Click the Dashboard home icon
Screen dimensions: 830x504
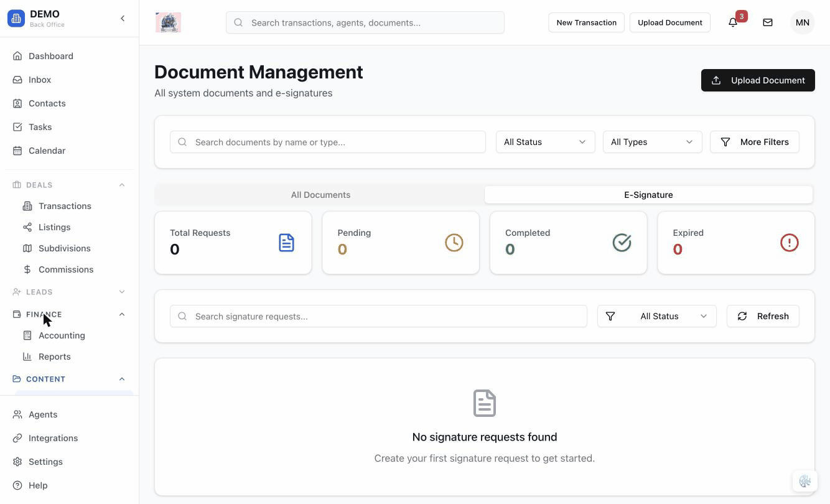[x=17, y=56]
